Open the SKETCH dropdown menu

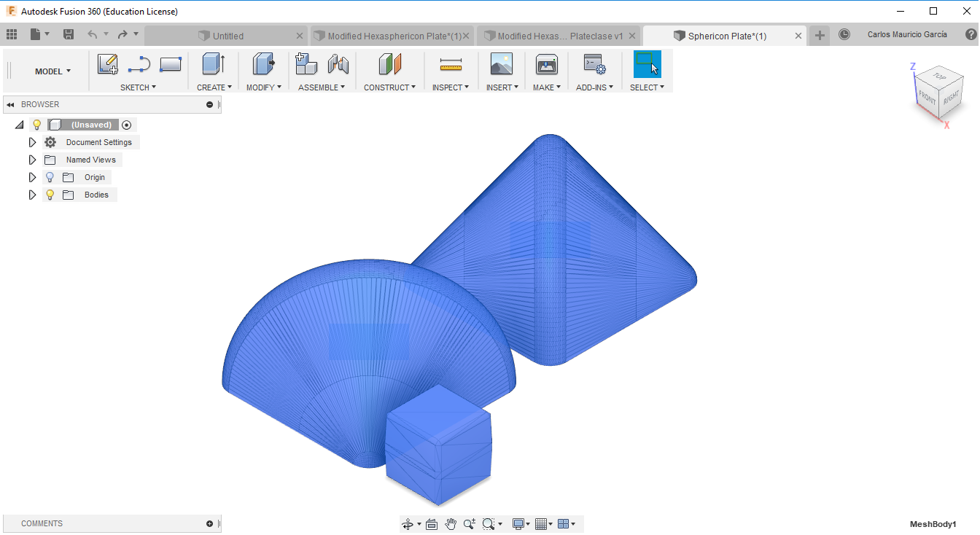click(139, 87)
